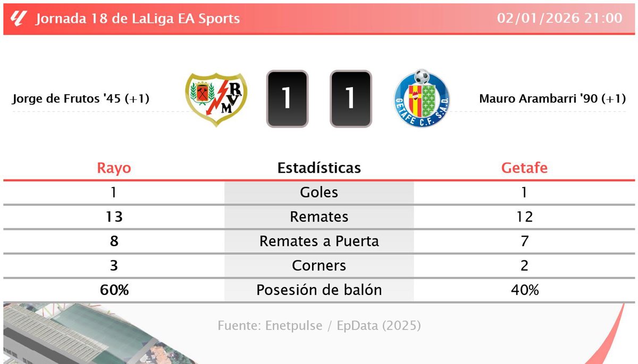
Task: Click the LaLiga logo icon in header
Action: (19, 19)
